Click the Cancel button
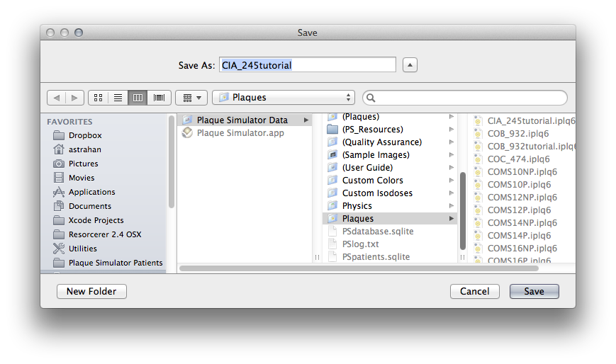Screen dimensions: 616x364 coord(474,291)
